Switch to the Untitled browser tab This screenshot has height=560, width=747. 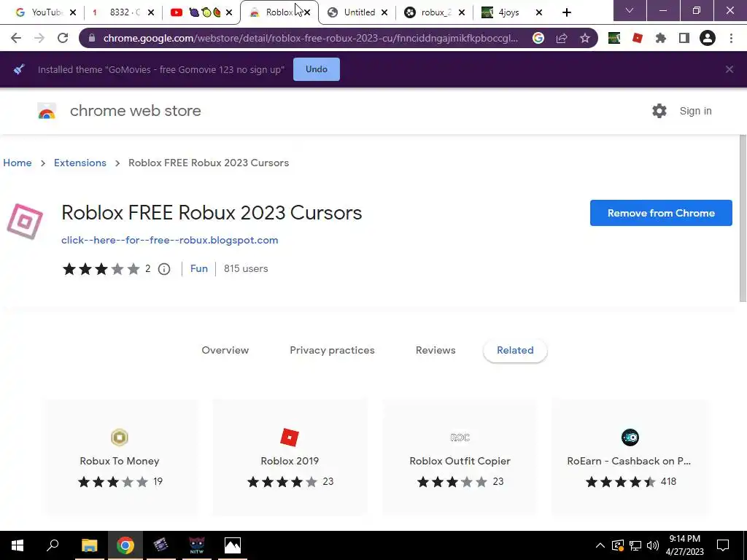click(x=354, y=12)
